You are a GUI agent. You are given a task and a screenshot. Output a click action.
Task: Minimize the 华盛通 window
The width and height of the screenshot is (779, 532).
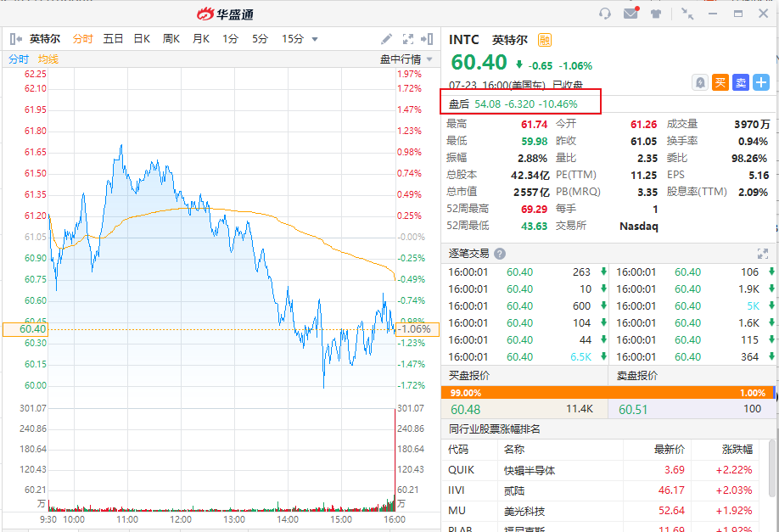(x=713, y=14)
